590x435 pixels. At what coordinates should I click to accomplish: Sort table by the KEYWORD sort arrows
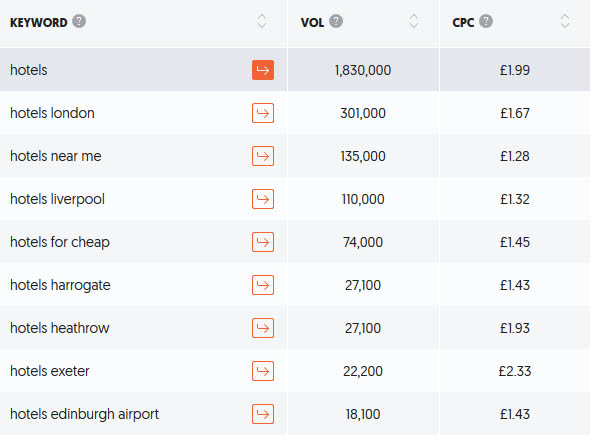(262, 21)
